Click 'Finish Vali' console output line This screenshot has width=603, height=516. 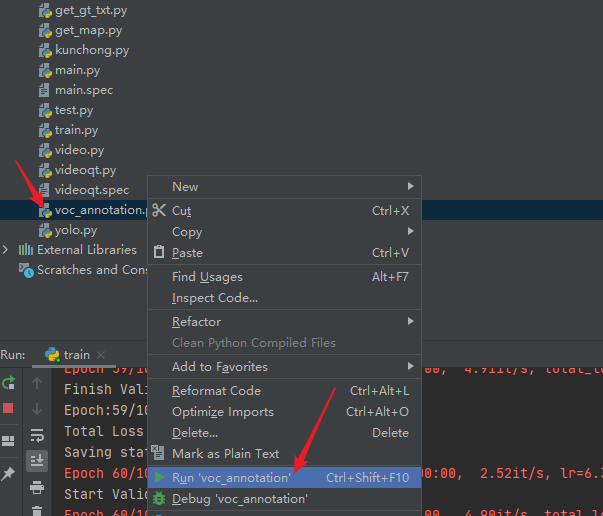tap(106, 389)
